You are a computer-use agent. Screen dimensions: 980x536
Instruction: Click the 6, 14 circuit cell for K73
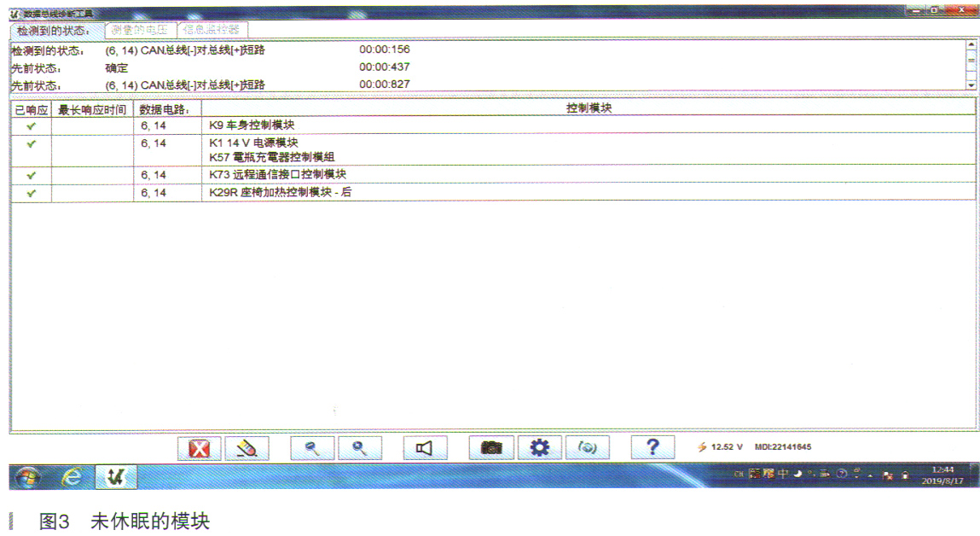click(x=167, y=175)
